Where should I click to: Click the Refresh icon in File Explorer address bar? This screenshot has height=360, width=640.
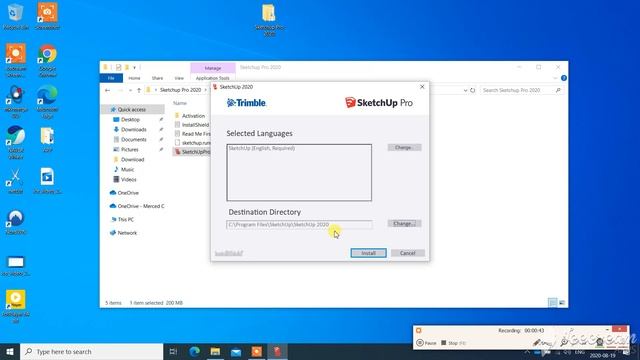(473, 90)
